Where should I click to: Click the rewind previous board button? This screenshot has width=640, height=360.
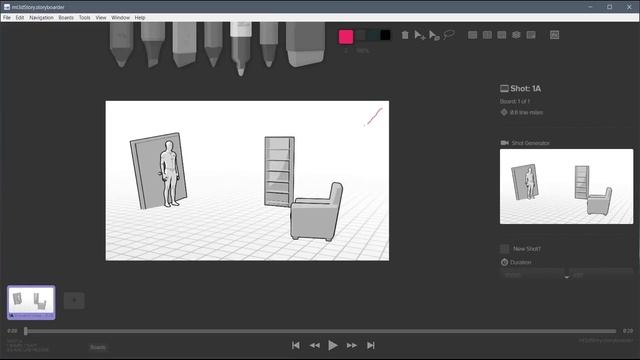click(x=314, y=345)
